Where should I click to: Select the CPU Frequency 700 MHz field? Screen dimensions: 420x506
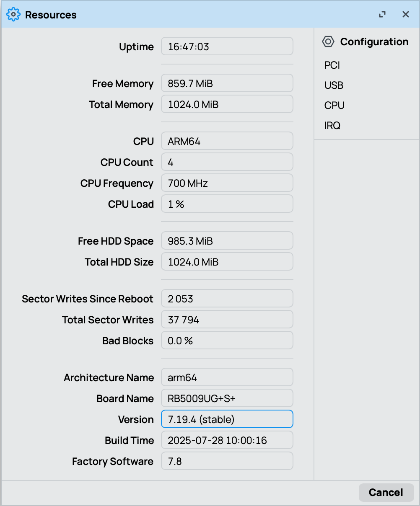pyautogui.click(x=227, y=183)
